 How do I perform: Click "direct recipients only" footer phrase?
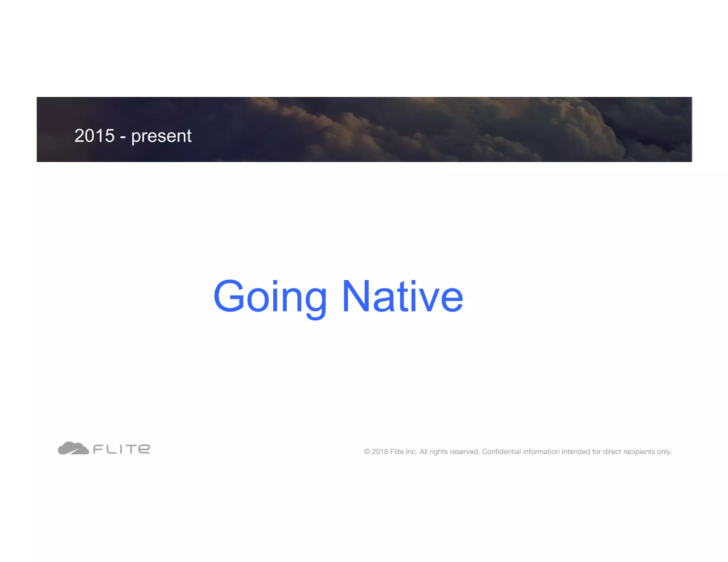tap(637, 452)
